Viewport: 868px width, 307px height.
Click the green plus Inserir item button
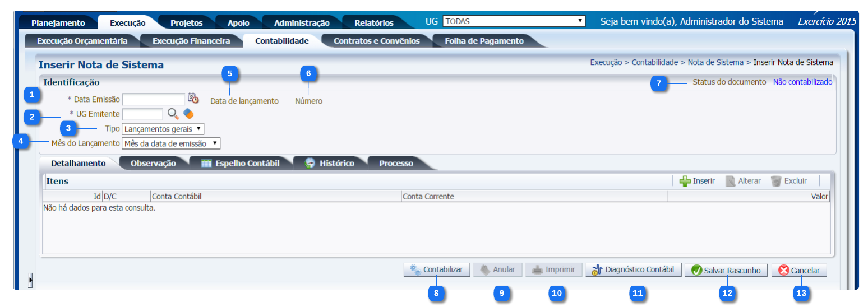pyautogui.click(x=697, y=181)
